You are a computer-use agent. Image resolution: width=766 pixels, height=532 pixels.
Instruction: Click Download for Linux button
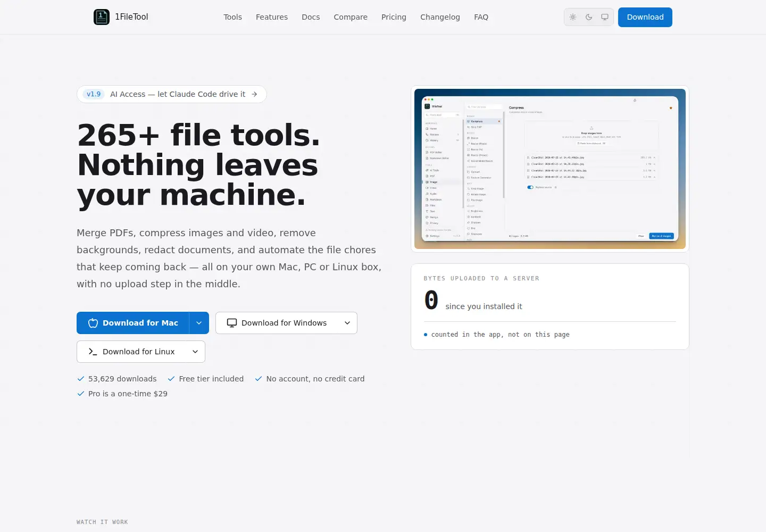click(x=131, y=352)
